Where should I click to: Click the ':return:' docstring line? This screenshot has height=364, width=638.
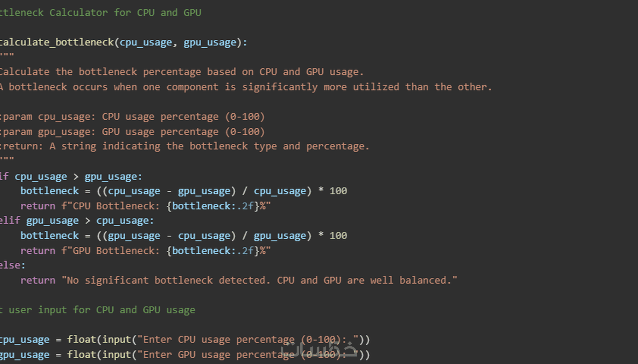185,146
